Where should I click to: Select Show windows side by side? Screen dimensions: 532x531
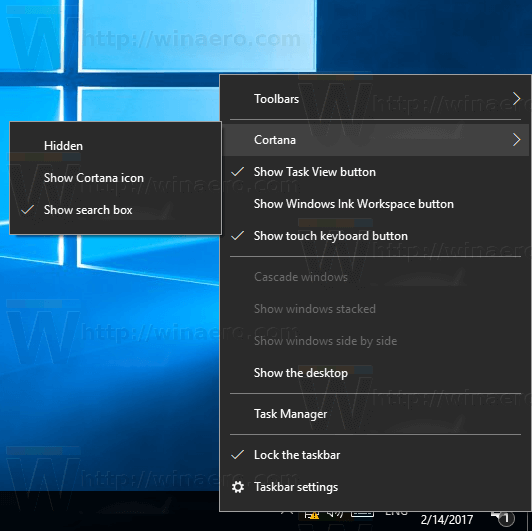375,341
